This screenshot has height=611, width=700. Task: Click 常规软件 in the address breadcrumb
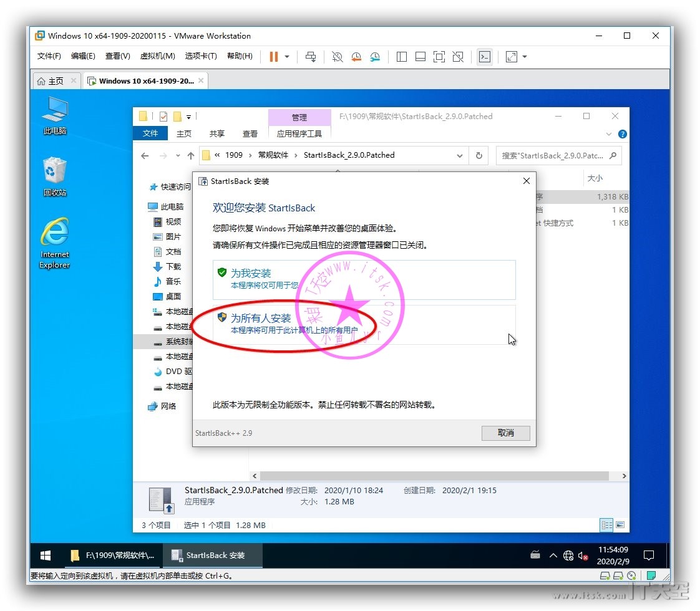[x=273, y=155]
